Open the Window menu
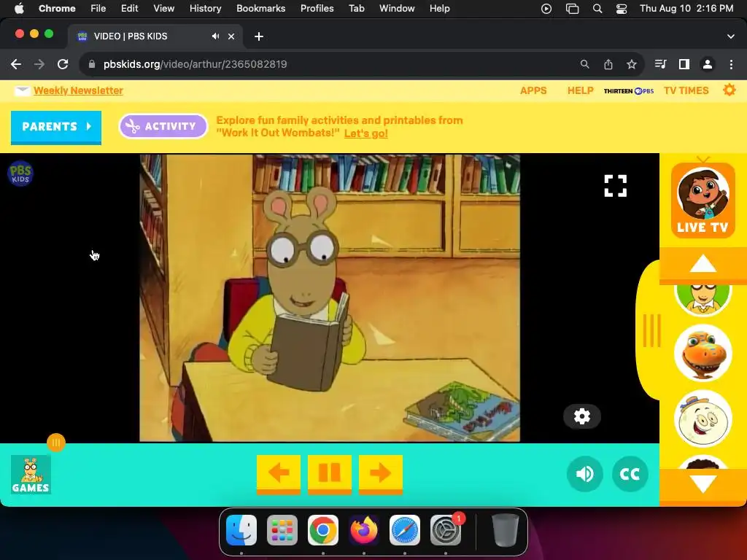747x560 pixels. point(397,8)
